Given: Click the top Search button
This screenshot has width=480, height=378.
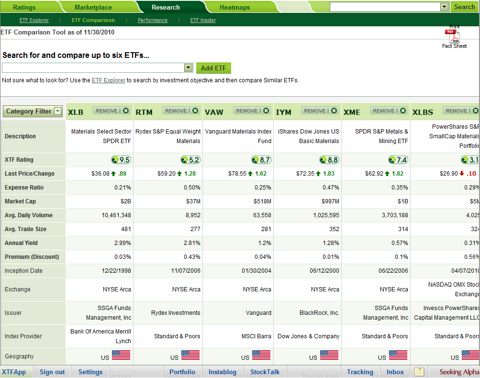Looking at the screenshot, I should point(464,7).
